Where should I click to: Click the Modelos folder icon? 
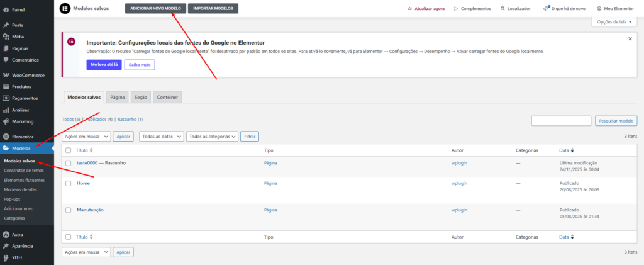click(x=6, y=149)
